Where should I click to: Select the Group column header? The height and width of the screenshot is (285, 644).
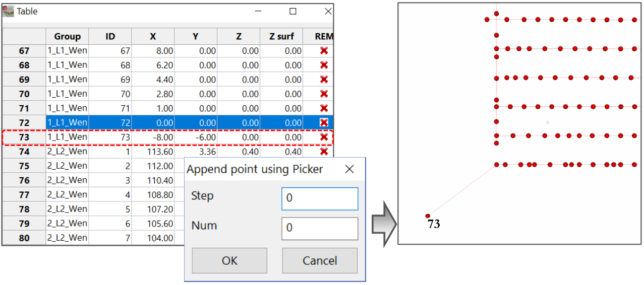(67, 36)
